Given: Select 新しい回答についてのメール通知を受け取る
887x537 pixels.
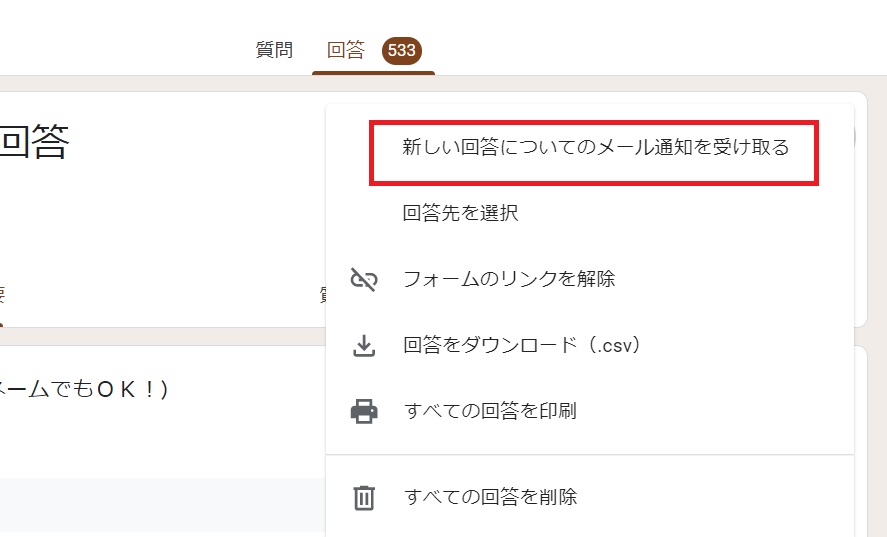Looking at the screenshot, I should pyautogui.click(x=596, y=147).
